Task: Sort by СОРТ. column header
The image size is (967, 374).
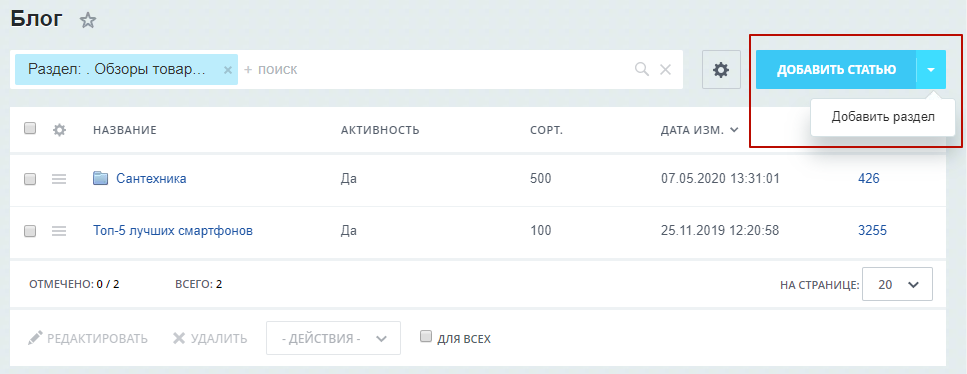Action: point(546,130)
